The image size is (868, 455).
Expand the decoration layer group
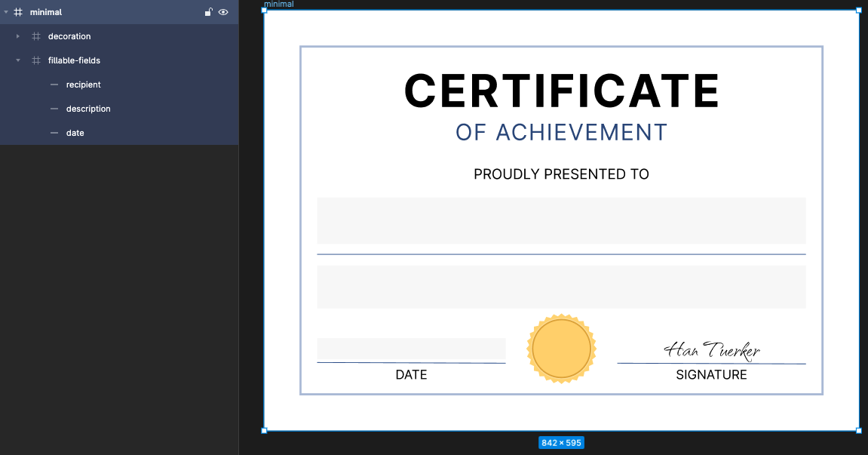(x=18, y=36)
